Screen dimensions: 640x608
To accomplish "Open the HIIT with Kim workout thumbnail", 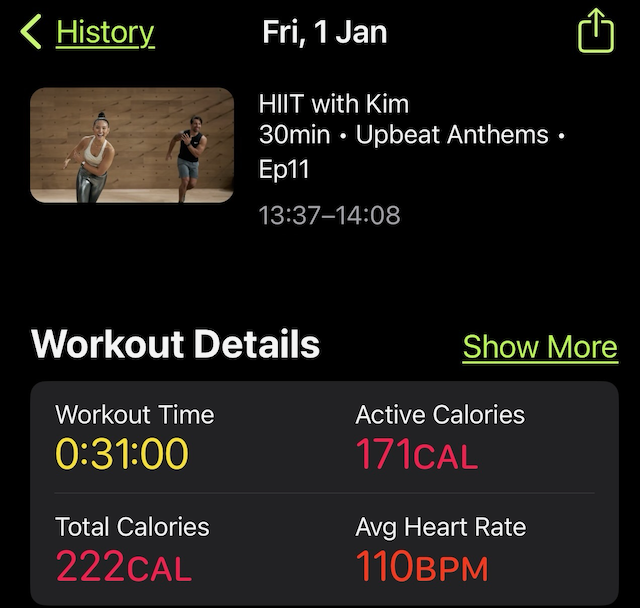I will [132, 145].
